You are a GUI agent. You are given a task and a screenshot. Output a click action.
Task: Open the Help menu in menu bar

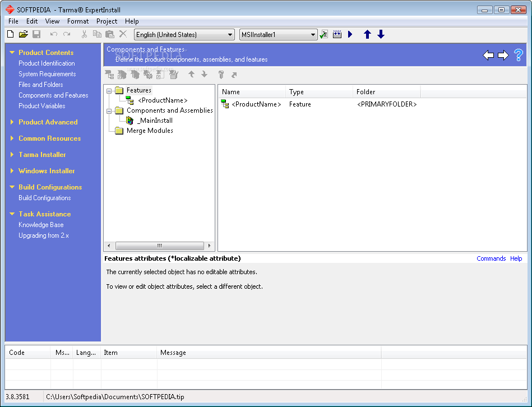pos(132,21)
